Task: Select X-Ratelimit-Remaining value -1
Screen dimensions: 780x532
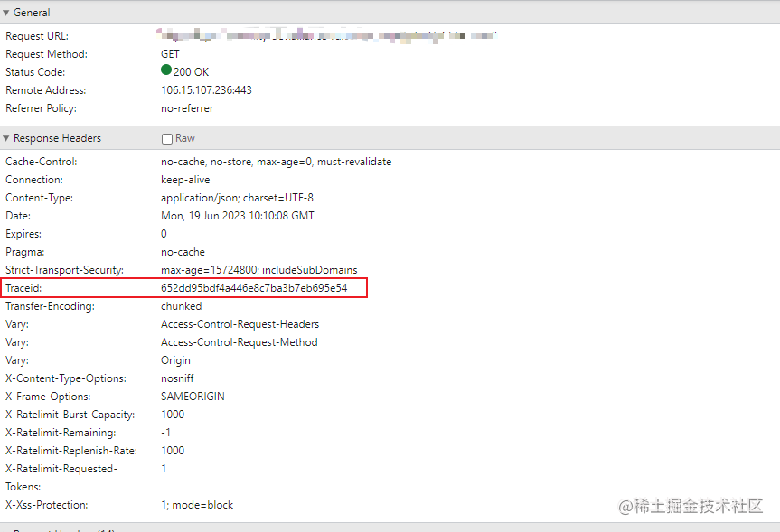Action: pyautogui.click(x=166, y=433)
